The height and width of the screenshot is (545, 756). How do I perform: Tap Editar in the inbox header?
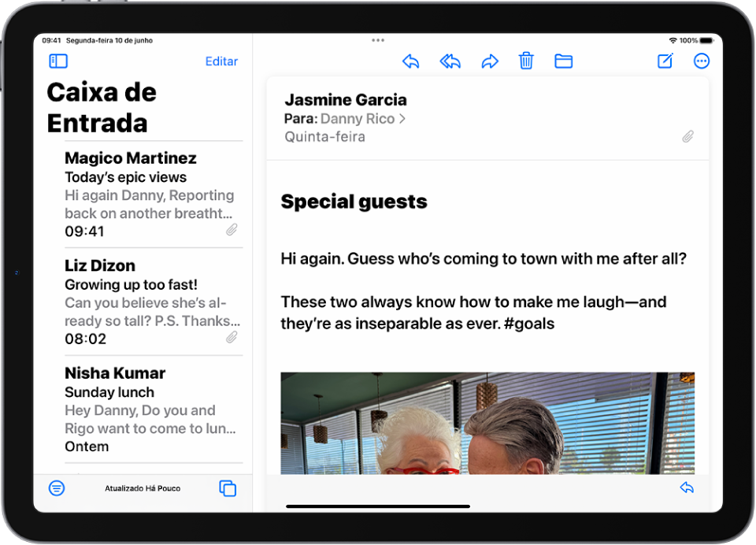(221, 61)
